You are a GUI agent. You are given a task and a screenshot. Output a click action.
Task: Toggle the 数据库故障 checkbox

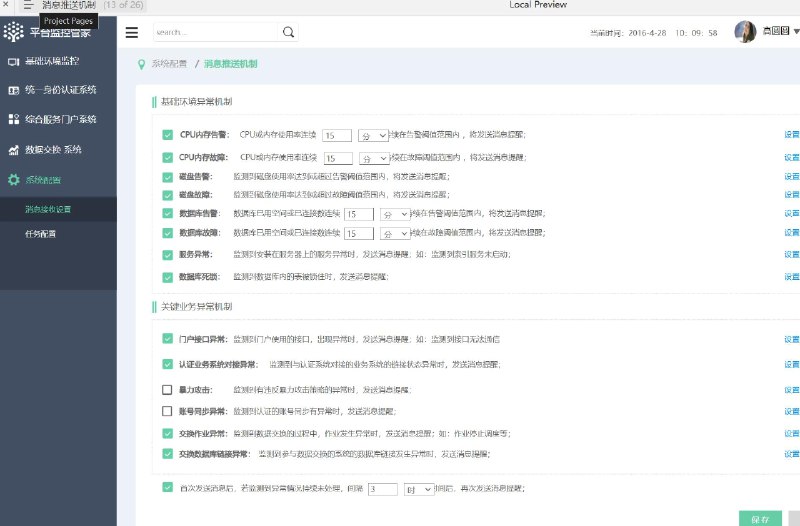(x=167, y=233)
